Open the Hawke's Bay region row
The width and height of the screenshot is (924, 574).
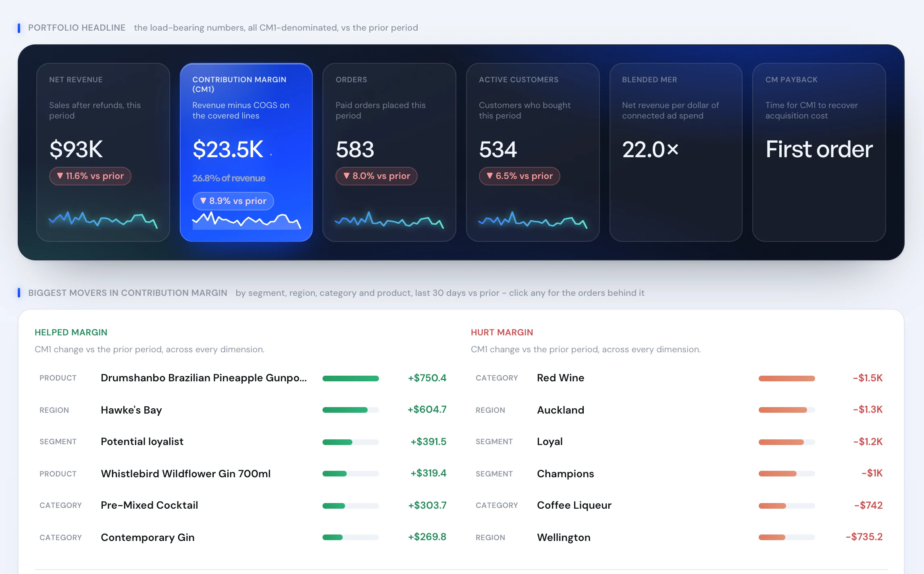point(243,410)
